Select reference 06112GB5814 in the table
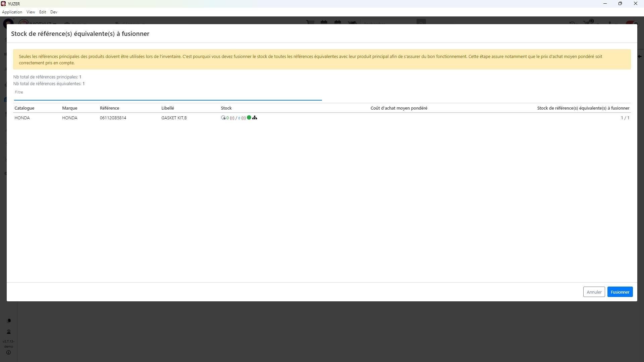The image size is (644, 362). click(113, 118)
